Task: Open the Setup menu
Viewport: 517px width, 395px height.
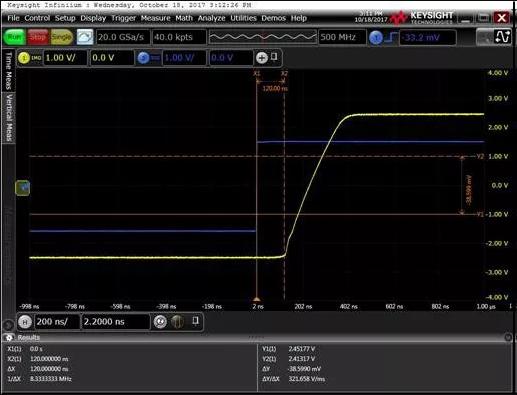Action: (x=65, y=18)
